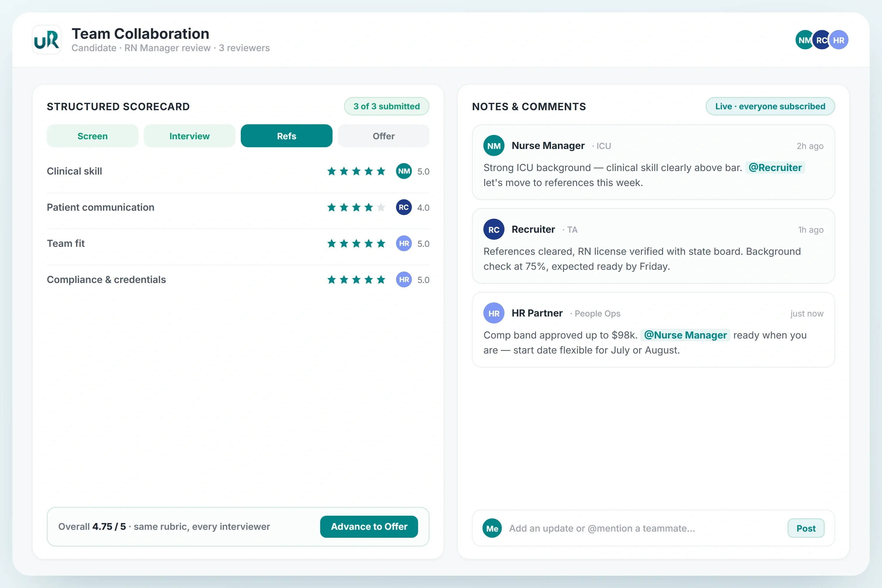The width and height of the screenshot is (882, 588).
Task: Click Advance to Offer button
Action: 369,527
